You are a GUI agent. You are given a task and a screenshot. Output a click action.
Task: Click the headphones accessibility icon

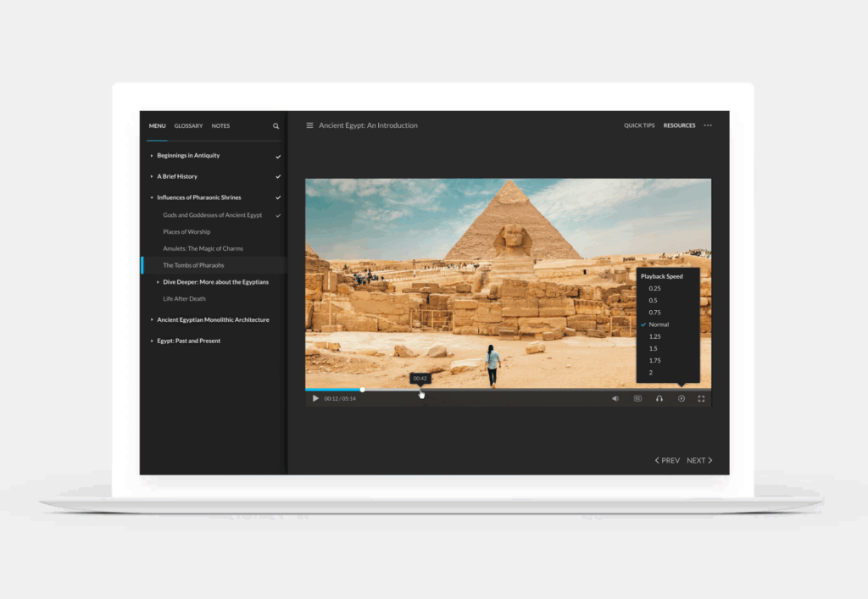point(659,398)
